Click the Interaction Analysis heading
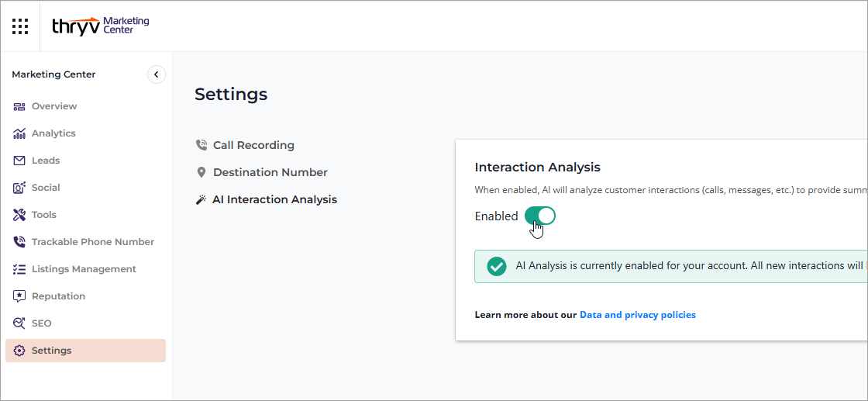The image size is (868, 401). tap(537, 167)
